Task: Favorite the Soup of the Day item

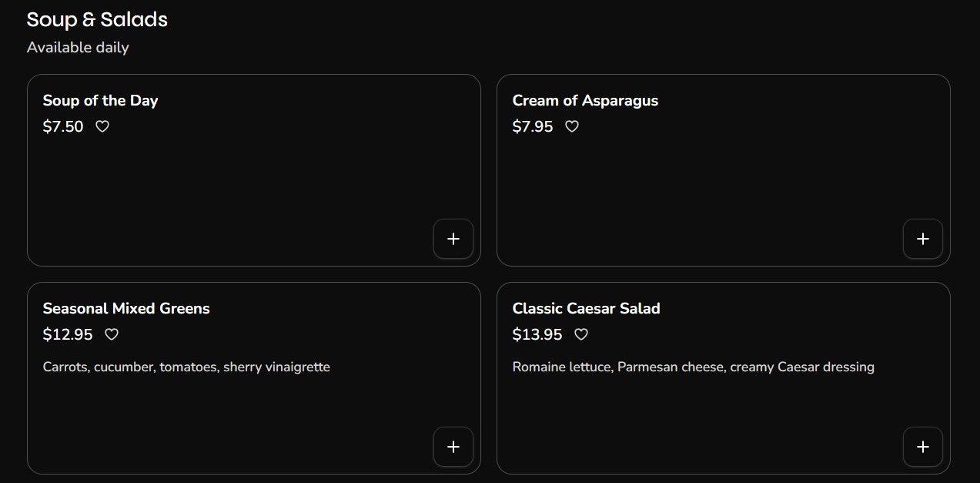Action: click(x=102, y=126)
